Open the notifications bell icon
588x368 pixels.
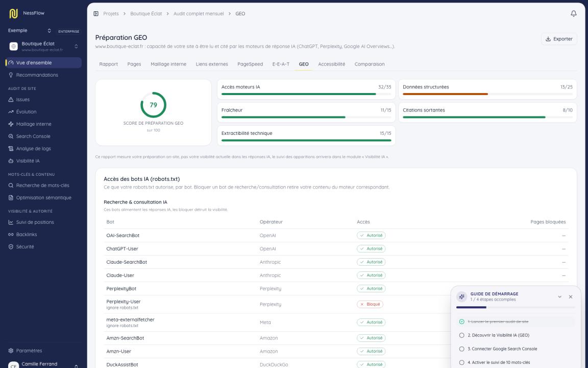pyautogui.click(x=573, y=13)
